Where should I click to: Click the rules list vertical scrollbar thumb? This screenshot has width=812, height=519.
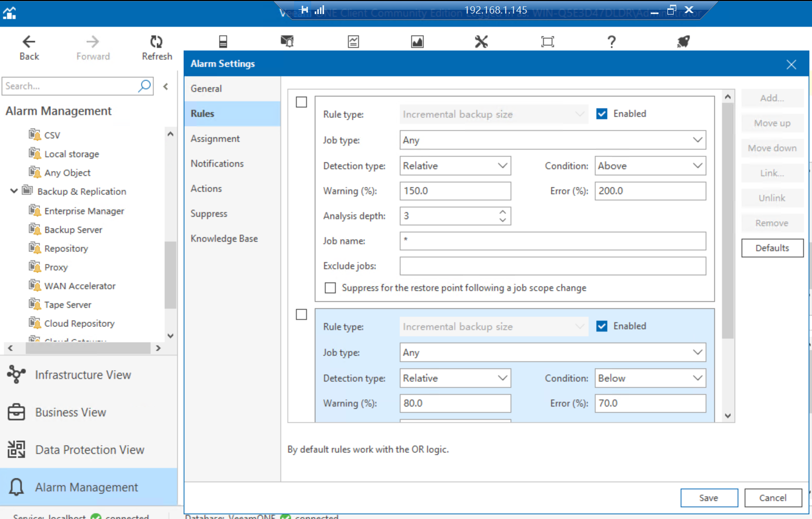[x=728, y=221]
